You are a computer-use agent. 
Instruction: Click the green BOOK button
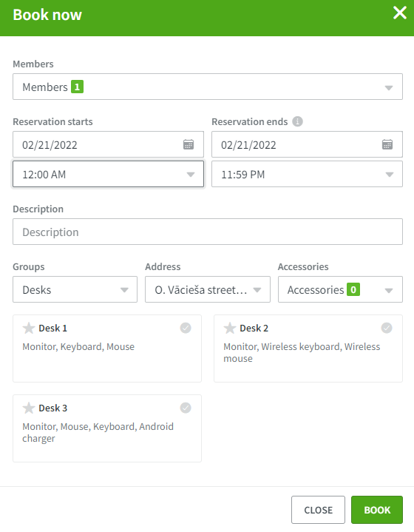tap(377, 510)
